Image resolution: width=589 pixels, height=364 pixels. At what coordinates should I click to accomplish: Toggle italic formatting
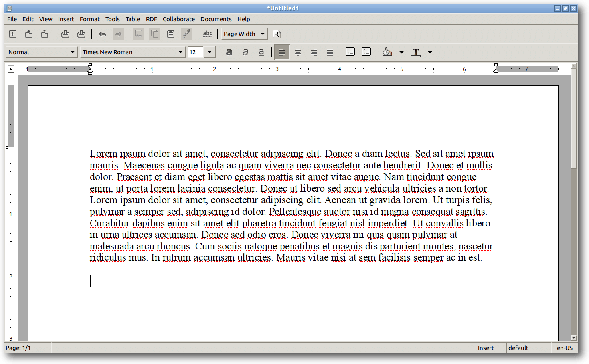click(x=245, y=52)
